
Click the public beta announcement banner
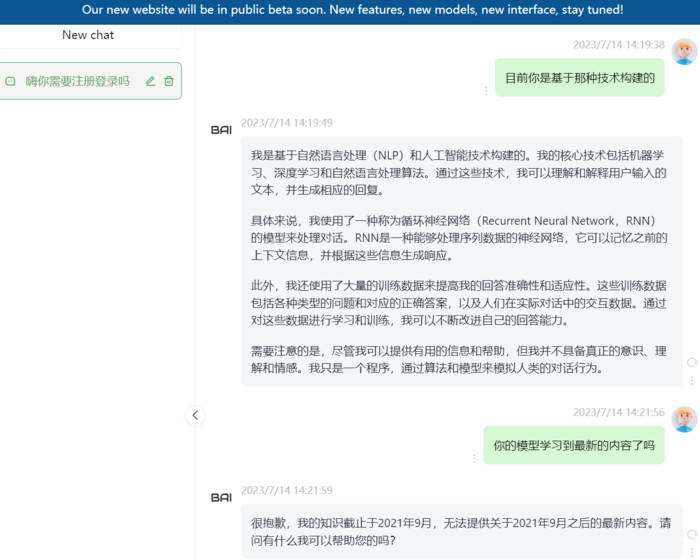350,11
